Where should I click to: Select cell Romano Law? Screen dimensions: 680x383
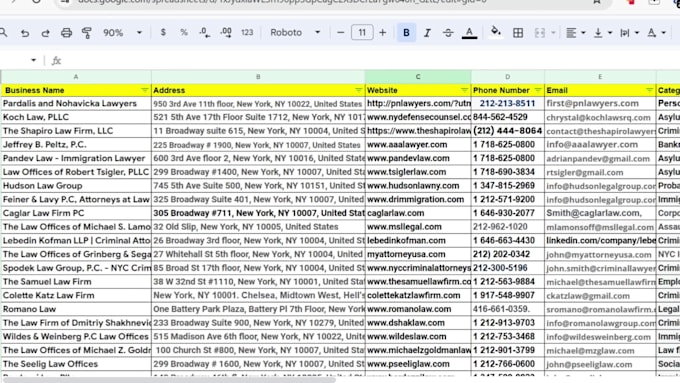click(x=76, y=309)
